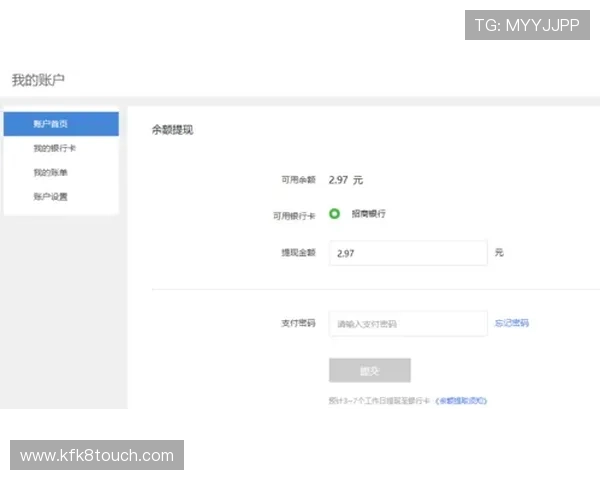The height and width of the screenshot is (480, 600).
Task: Click the 提现金额 label
Action: click(x=298, y=252)
